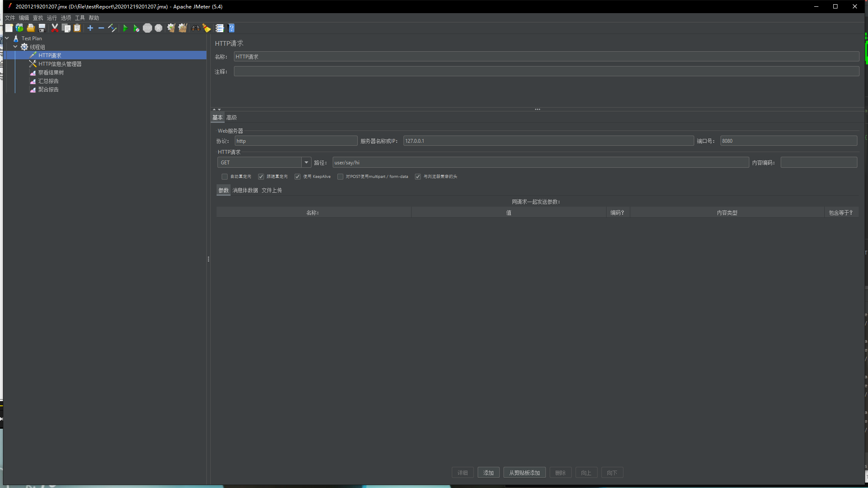Collapse the 线程组 tree node
Image resolution: width=868 pixels, height=488 pixels.
16,47
